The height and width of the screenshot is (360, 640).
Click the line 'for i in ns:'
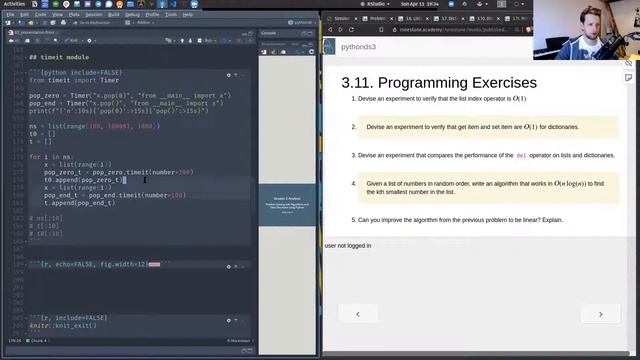[x=51, y=157]
